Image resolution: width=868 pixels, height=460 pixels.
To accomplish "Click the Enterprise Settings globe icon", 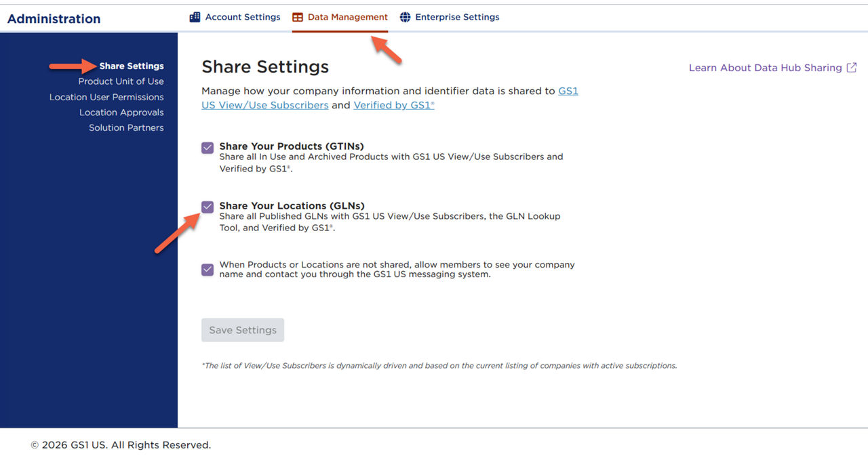I will pos(405,17).
